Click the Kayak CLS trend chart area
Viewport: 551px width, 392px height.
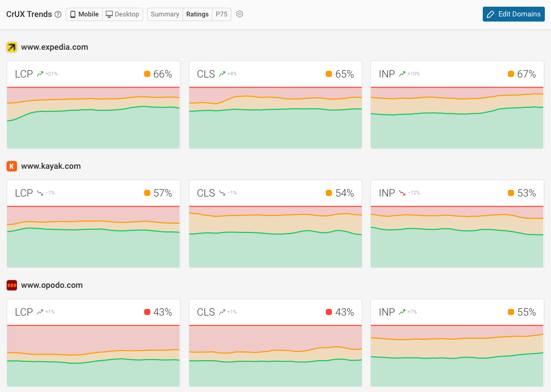pyautogui.click(x=275, y=236)
